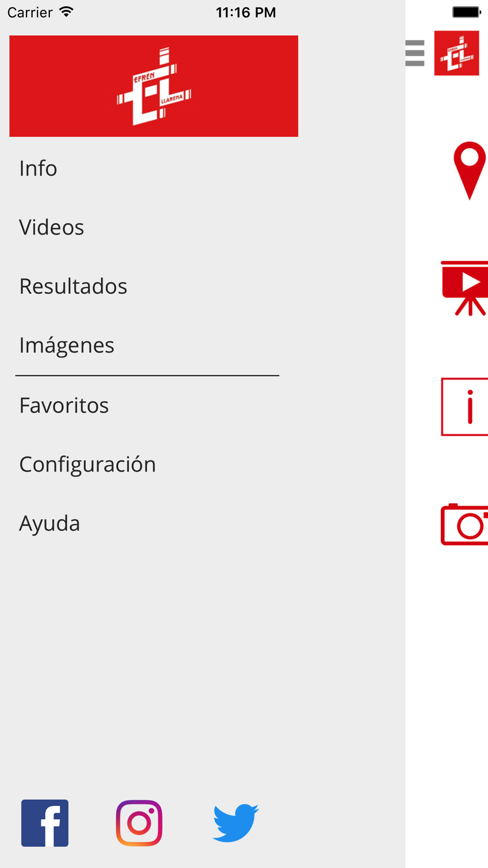Open the Twitter bird icon
This screenshot has width=488, height=868.
pyautogui.click(x=236, y=823)
